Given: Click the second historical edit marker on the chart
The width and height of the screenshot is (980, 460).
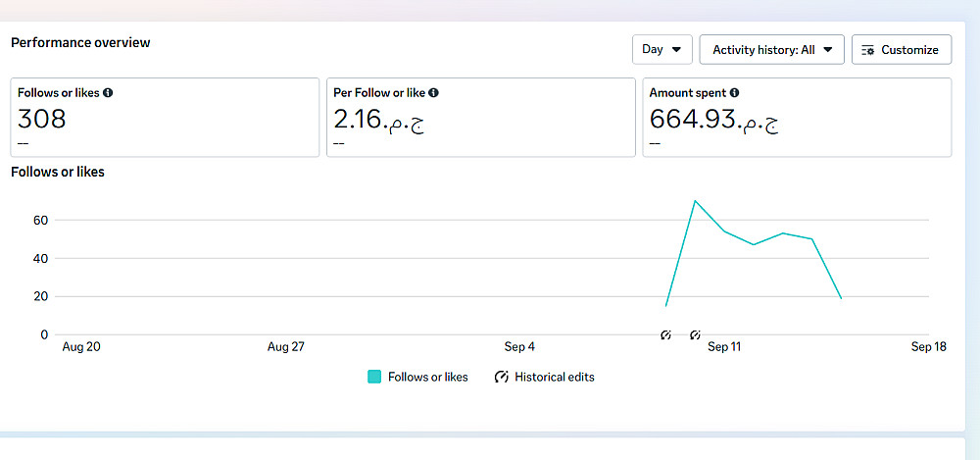Looking at the screenshot, I should click(x=695, y=335).
